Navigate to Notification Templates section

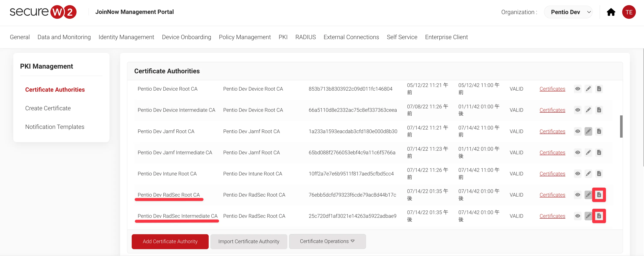click(x=55, y=126)
